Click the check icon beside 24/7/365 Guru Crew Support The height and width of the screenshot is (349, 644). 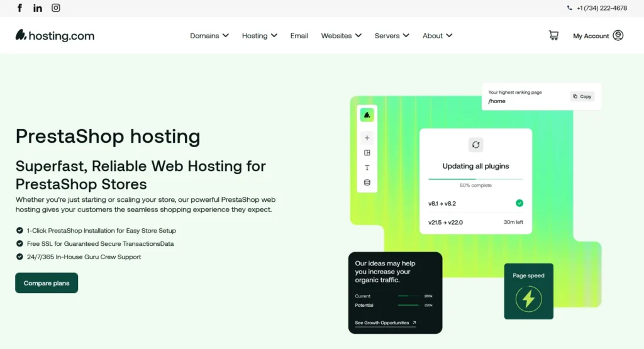click(19, 257)
